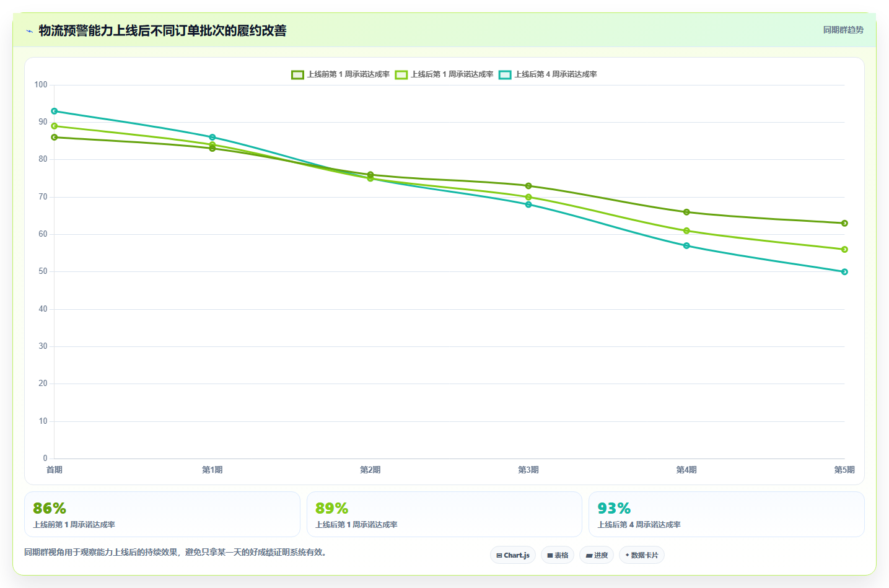Click the lightning icon beside the title

(29, 31)
